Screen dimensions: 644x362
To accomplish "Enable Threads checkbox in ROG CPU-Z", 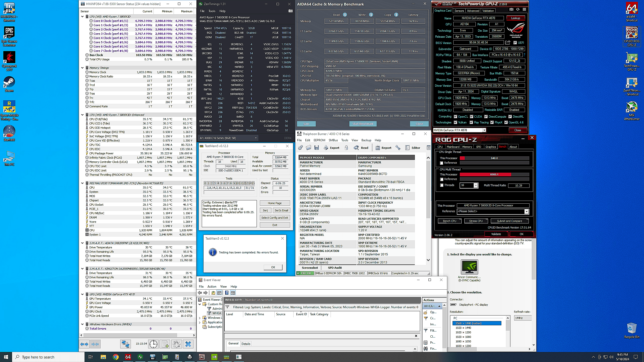I will (442, 185).
